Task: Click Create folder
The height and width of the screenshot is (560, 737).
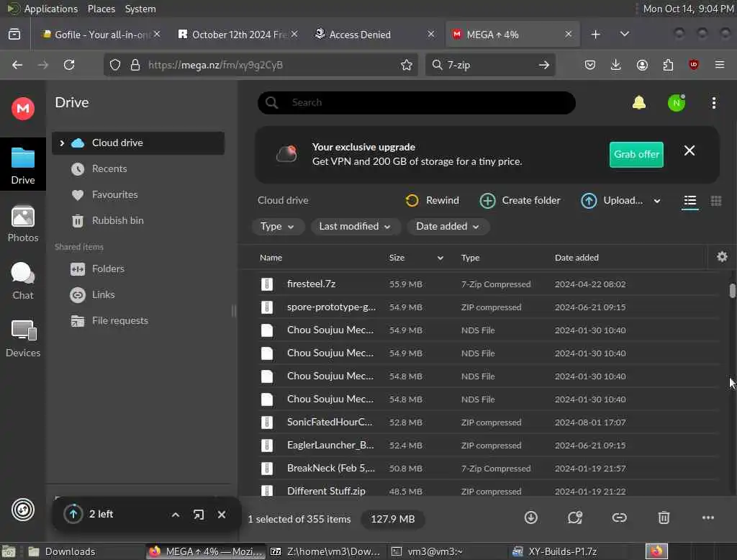Action: [520, 201]
